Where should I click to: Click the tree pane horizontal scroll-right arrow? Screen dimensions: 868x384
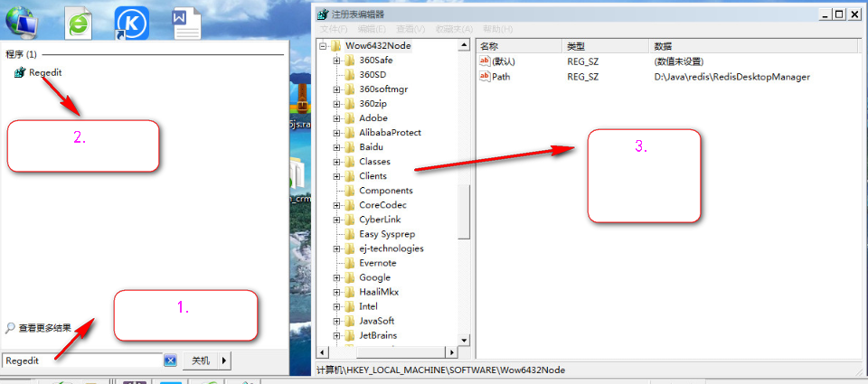tap(453, 351)
